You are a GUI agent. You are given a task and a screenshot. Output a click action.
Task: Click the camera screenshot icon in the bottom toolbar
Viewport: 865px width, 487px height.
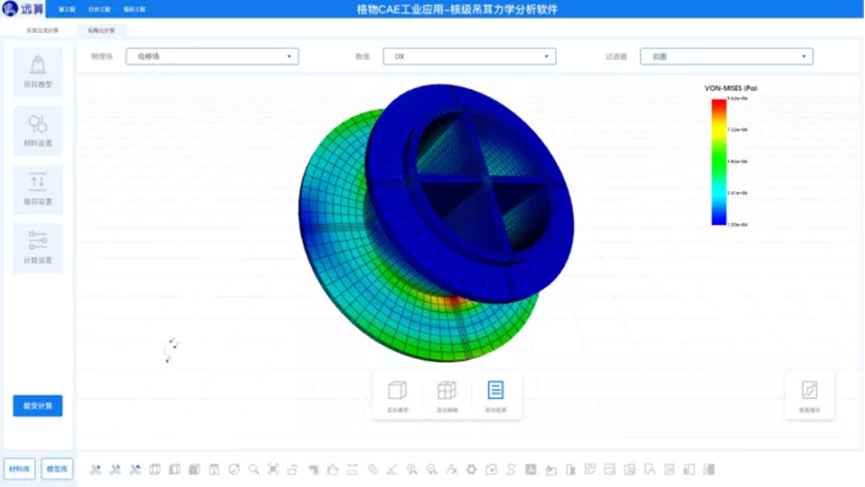pos(491,469)
